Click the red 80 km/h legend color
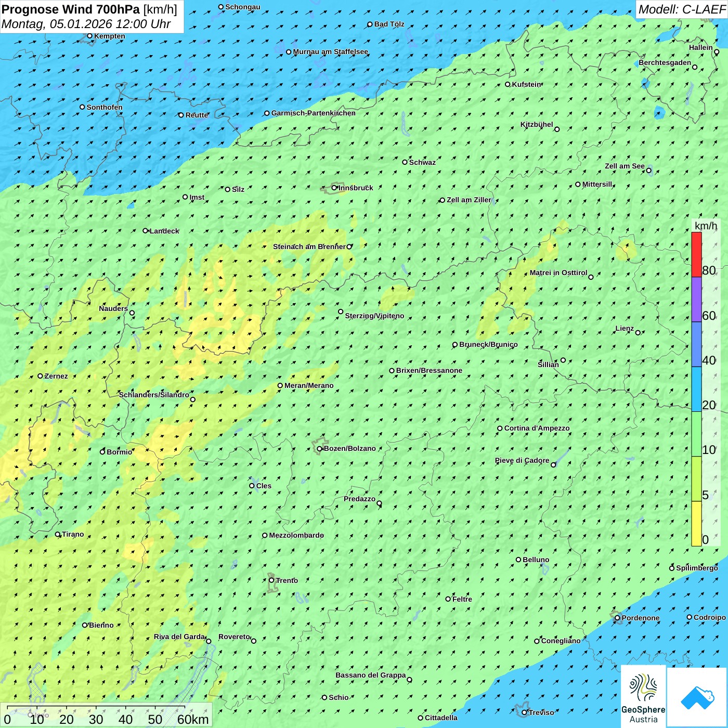728x728 pixels. (x=696, y=255)
